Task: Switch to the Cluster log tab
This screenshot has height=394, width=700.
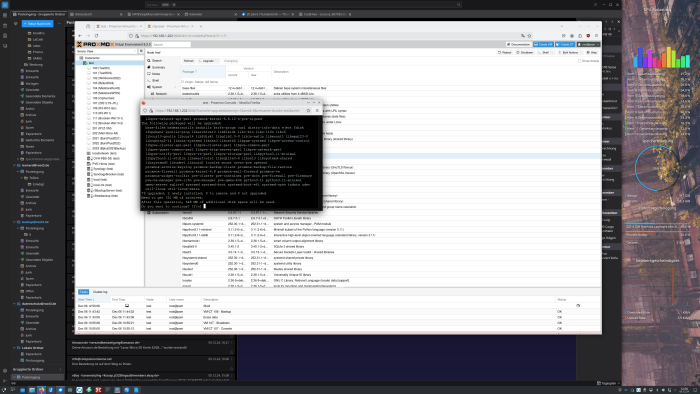Action: [x=100, y=292]
